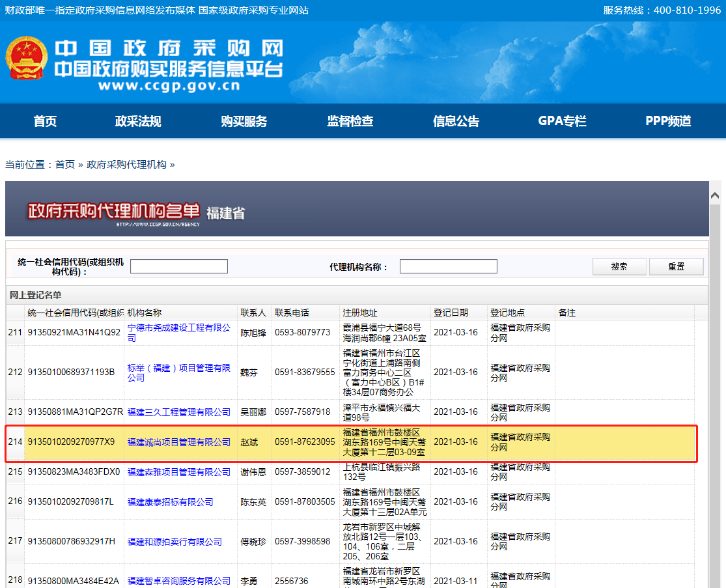
Task: Sort by 机构名称 column header
Action: 145,313
